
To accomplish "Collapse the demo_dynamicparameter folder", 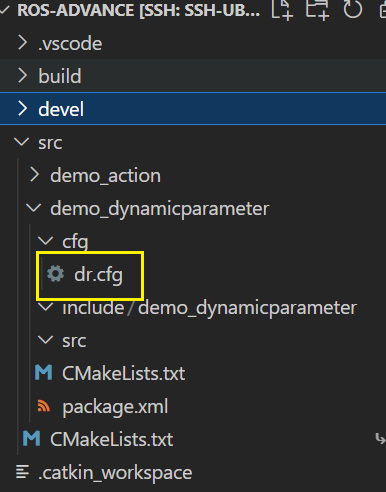I will [x=34, y=208].
